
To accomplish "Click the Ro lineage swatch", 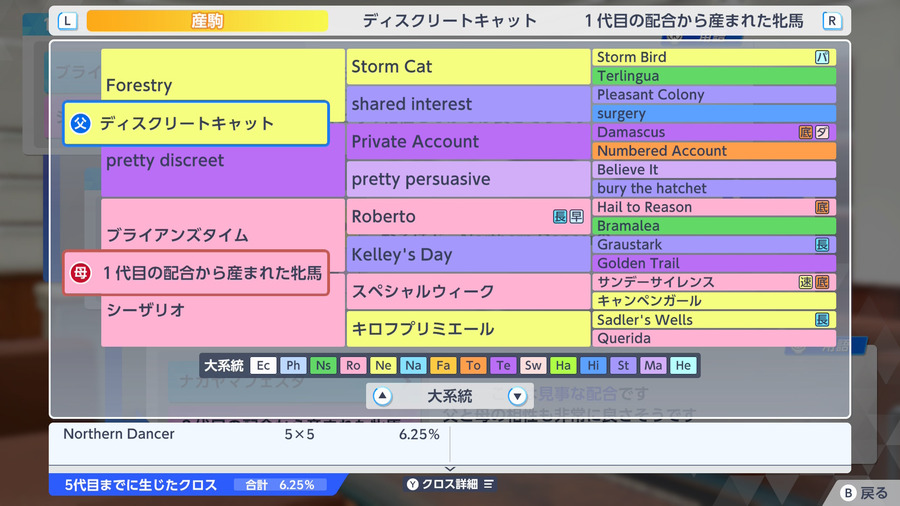I will pos(353,365).
